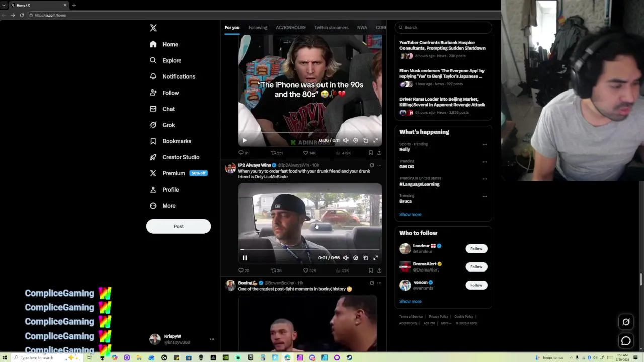Switch to the For you tab
This screenshot has width=644, height=362.
pyautogui.click(x=232, y=27)
